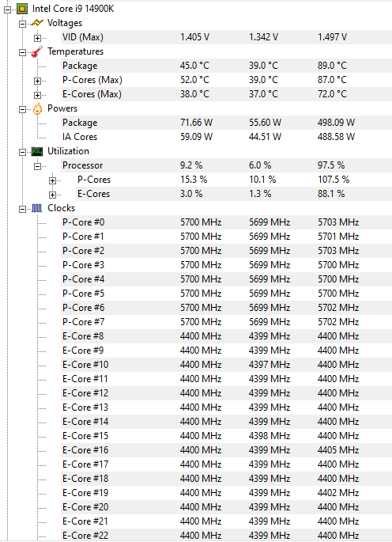Select the E-Core #16 clock row
The height and width of the screenshot is (542, 392).
coord(226,450)
